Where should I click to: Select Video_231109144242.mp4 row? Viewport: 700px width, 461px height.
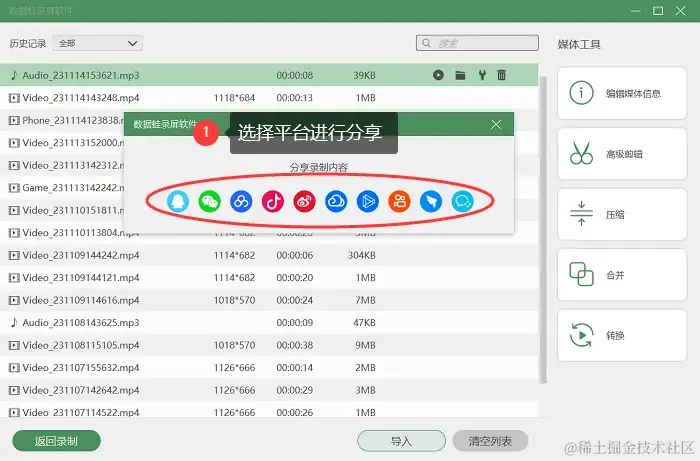tap(269, 255)
